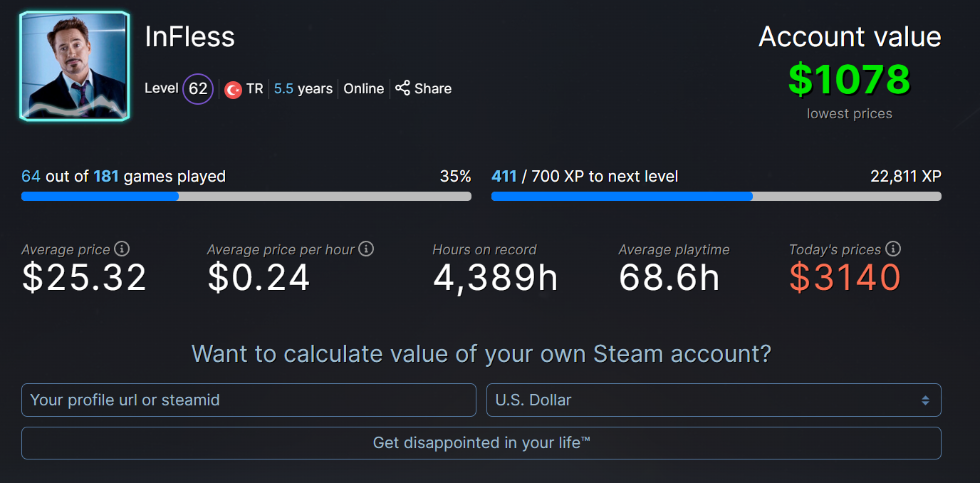Click the $1078 account value
The width and height of the screenshot is (980, 483).
click(849, 80)
